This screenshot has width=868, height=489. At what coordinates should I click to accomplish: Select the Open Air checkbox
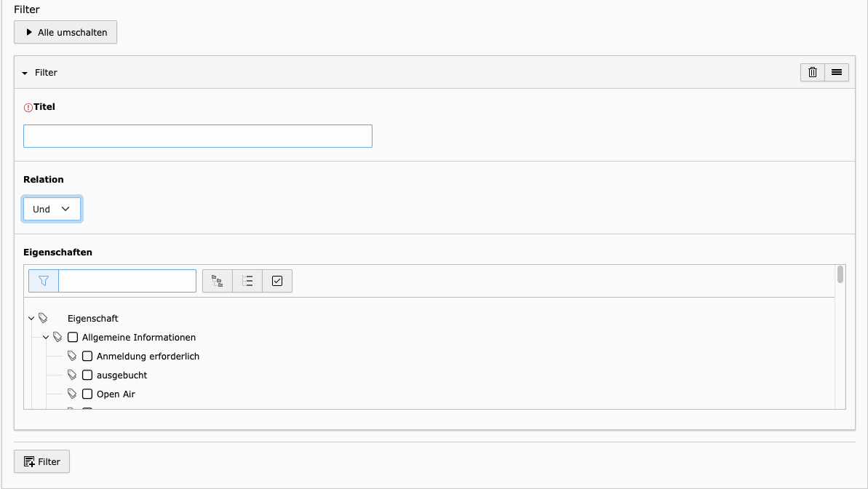[87, 394]
